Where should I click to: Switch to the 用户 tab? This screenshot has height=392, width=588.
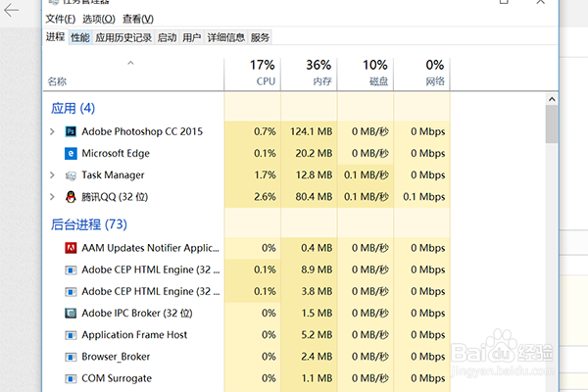(192, 37)
